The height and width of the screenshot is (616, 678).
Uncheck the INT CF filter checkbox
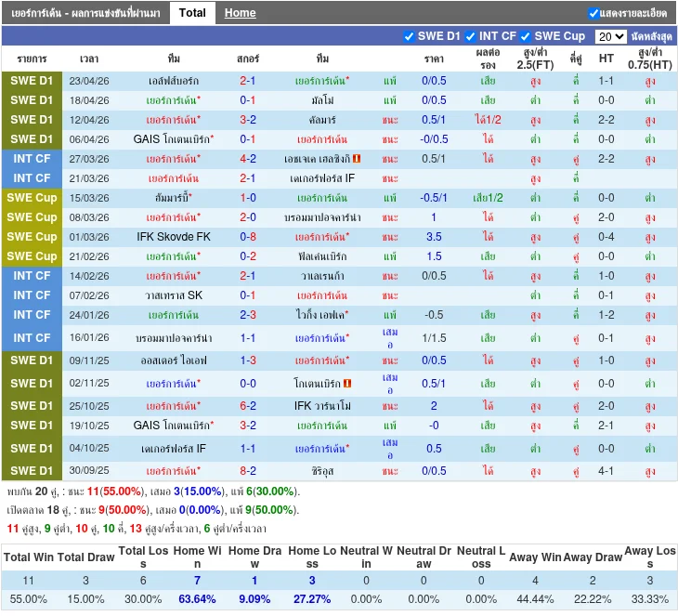tap(470, 36)
